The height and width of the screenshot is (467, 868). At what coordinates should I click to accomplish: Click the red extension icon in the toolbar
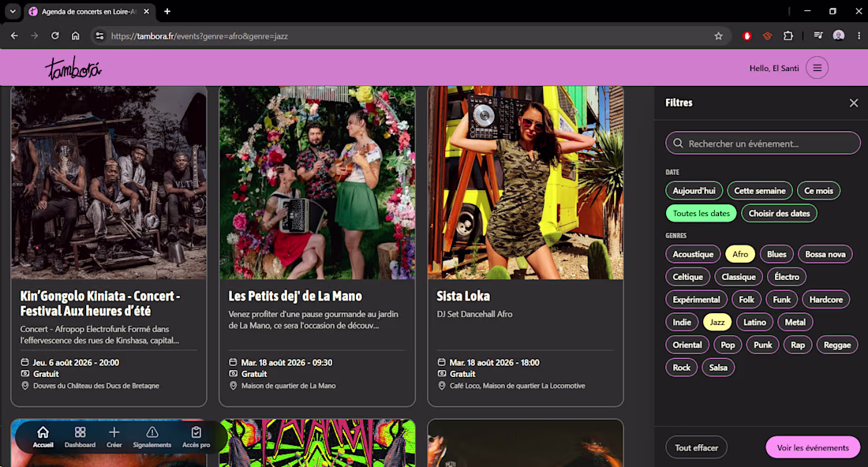coord(746,36)
